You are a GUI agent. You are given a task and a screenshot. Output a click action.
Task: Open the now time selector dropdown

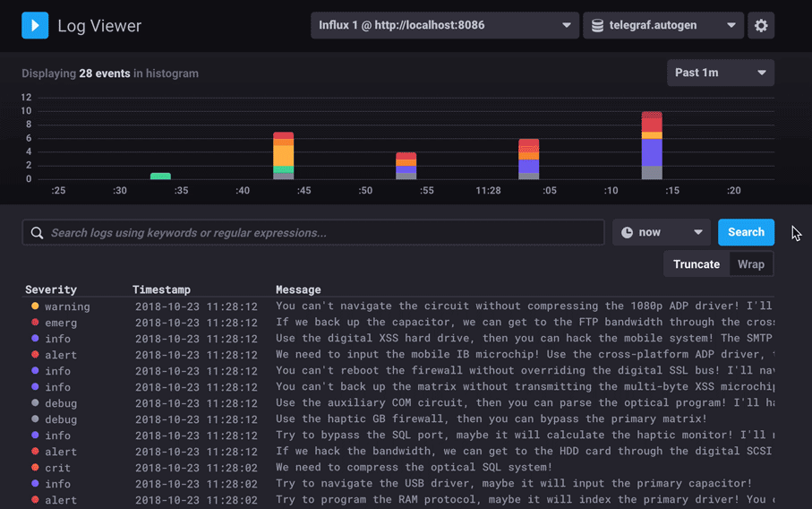click(x=661, y=233)
